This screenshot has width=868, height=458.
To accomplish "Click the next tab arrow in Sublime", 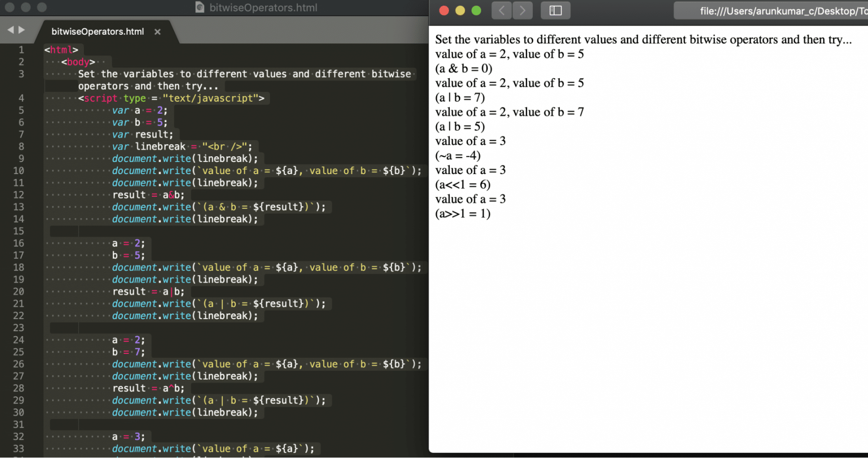I will [22, 30].
